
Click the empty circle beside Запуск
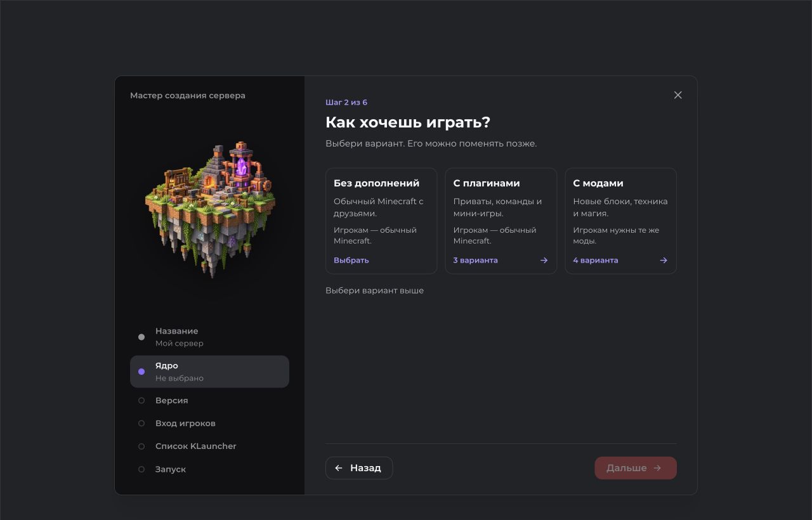(141, 469)
